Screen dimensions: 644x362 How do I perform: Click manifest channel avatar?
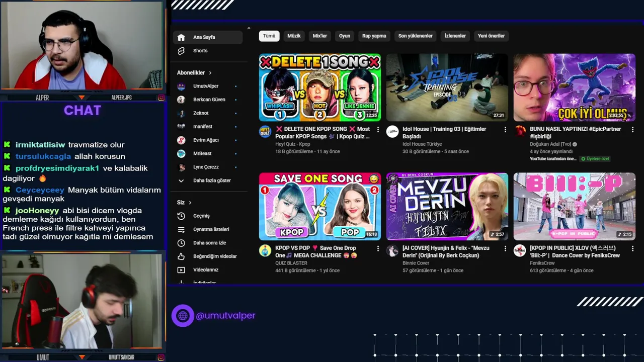181,127
